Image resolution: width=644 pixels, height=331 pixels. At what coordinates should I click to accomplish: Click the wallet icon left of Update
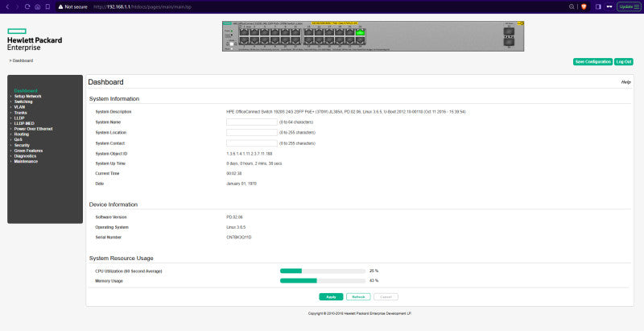coord(609,6)
